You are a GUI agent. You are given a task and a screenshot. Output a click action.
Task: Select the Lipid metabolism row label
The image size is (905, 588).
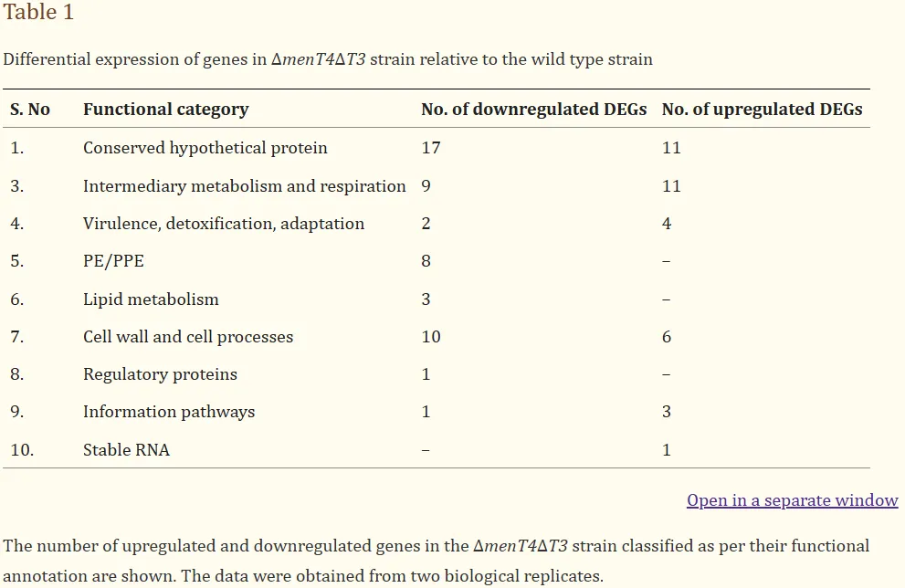pyautogui.click(x=151, y=299)
